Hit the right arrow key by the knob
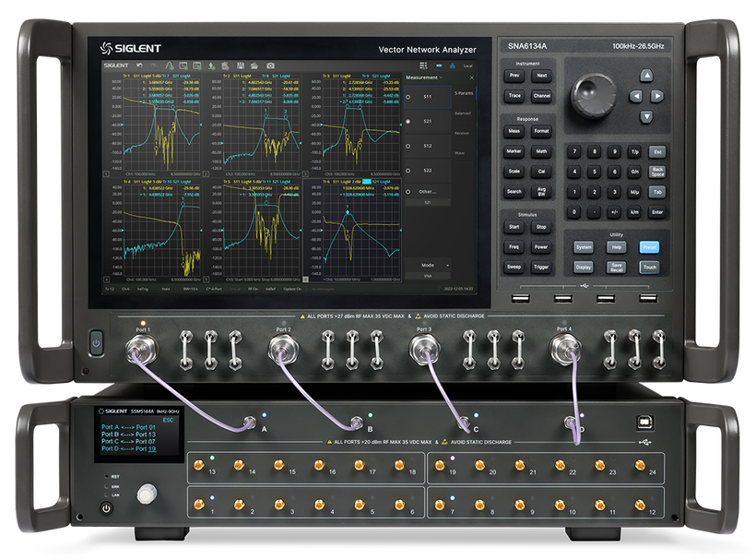The width and height of the screenshot is (756, 560). coord(656,96)
